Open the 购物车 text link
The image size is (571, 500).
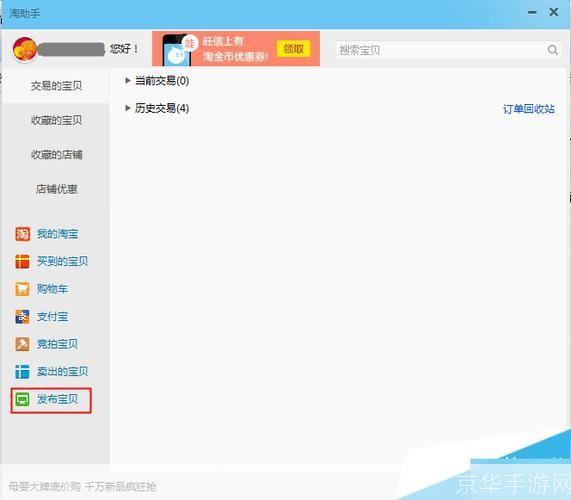point(52,289)
